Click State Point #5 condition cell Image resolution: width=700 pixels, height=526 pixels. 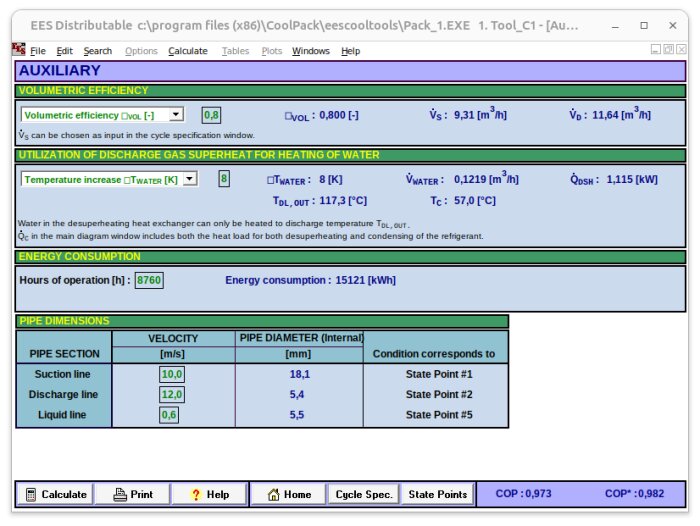coord(439,415)
